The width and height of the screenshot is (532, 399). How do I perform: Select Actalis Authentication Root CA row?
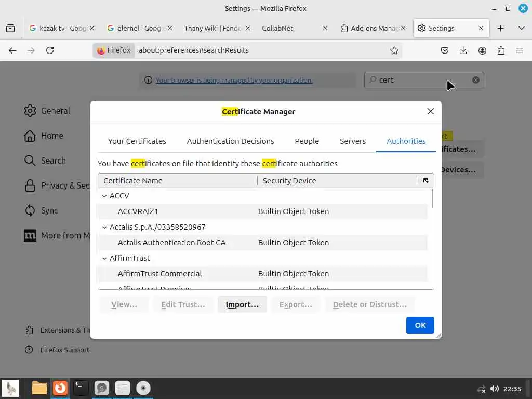pos(263,243)
